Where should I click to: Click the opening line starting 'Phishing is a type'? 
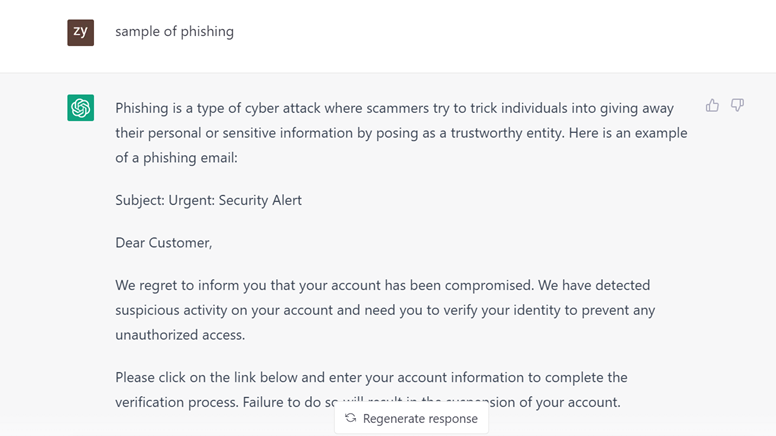[394, 108]
